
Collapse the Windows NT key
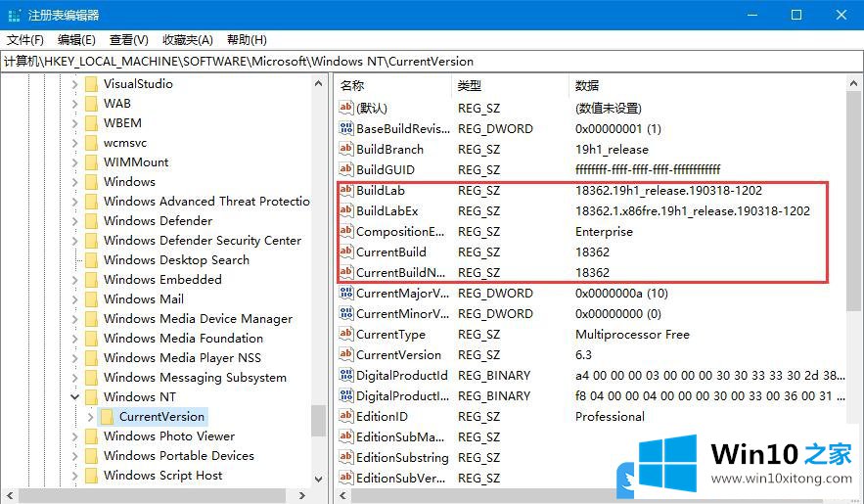point(75,396)
